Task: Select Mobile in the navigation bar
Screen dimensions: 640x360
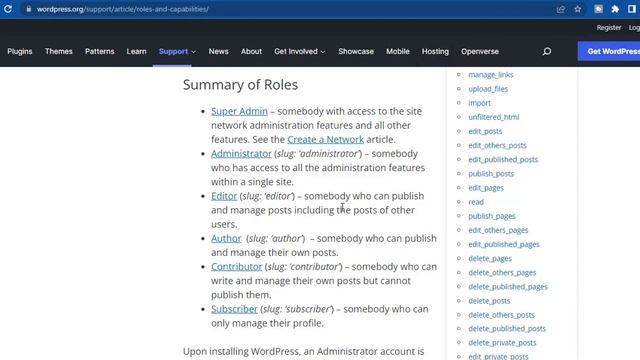Action: coord(398,51)
